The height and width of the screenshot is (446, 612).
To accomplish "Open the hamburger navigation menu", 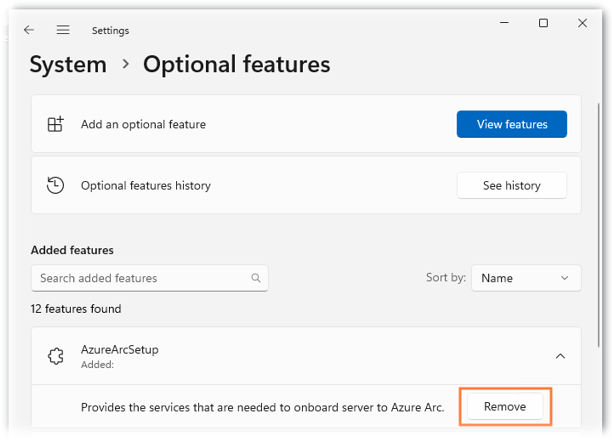I will click(x=63, y=30).
